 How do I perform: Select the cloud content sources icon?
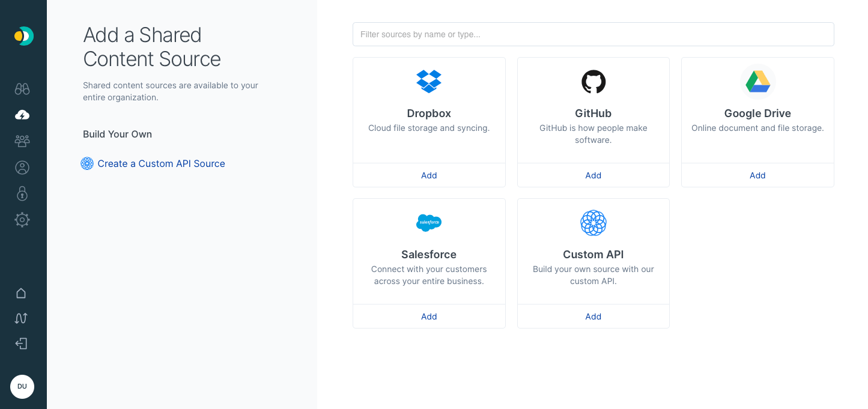[x=22, y=115]
